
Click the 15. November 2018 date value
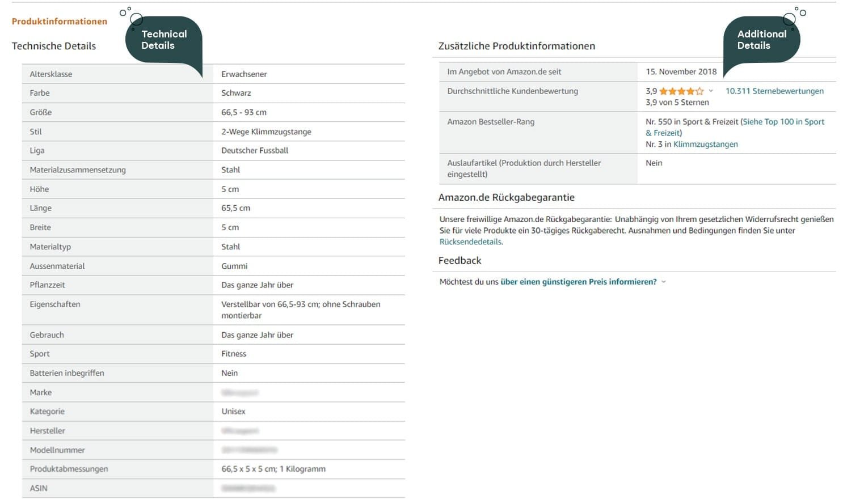[x=681, y=72]
